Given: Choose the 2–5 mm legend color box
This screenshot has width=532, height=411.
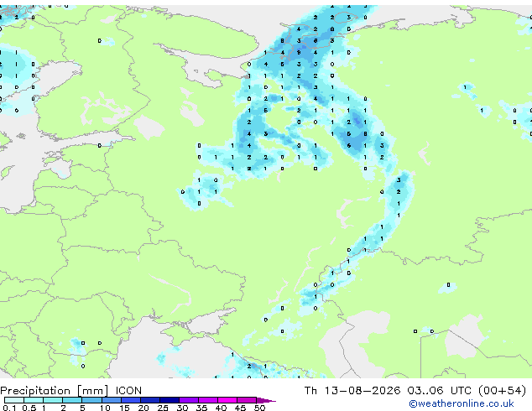Looking at the screenshot, I should pos(72,400).
